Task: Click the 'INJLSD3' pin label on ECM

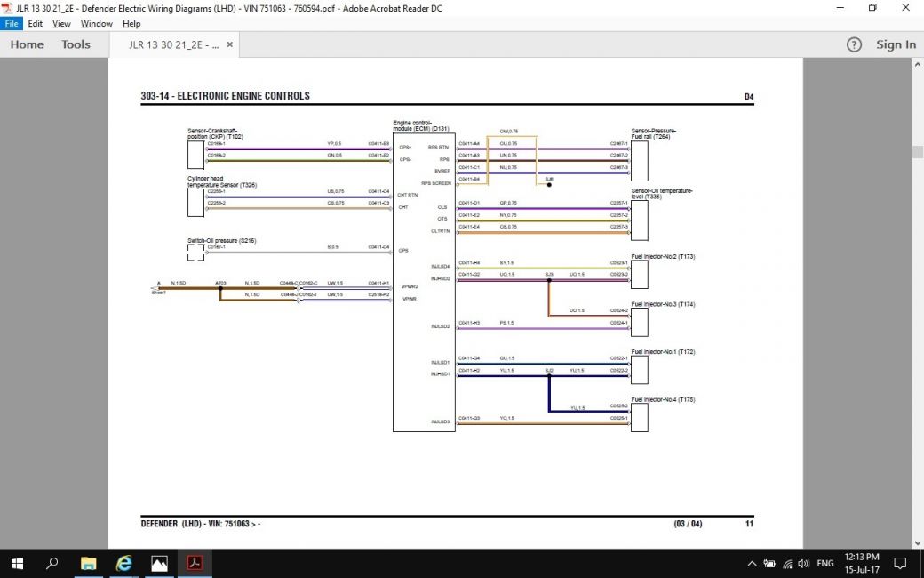Action: (440, 421)
